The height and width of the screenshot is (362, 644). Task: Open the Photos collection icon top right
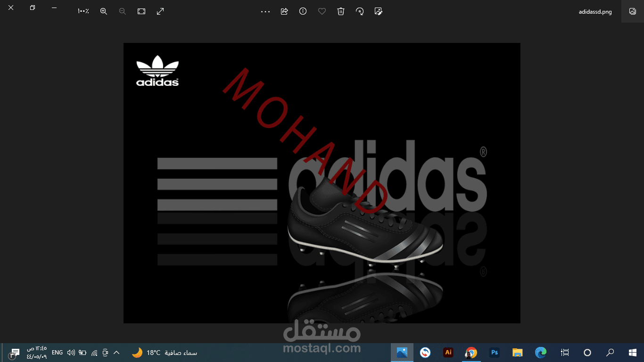click(x=633, y=11)
